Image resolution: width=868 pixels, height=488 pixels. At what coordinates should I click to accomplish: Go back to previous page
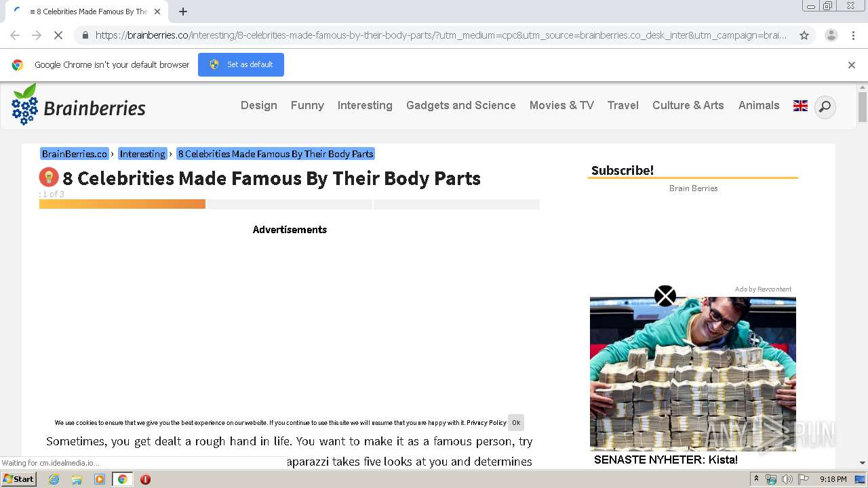(x=15, y=35)
